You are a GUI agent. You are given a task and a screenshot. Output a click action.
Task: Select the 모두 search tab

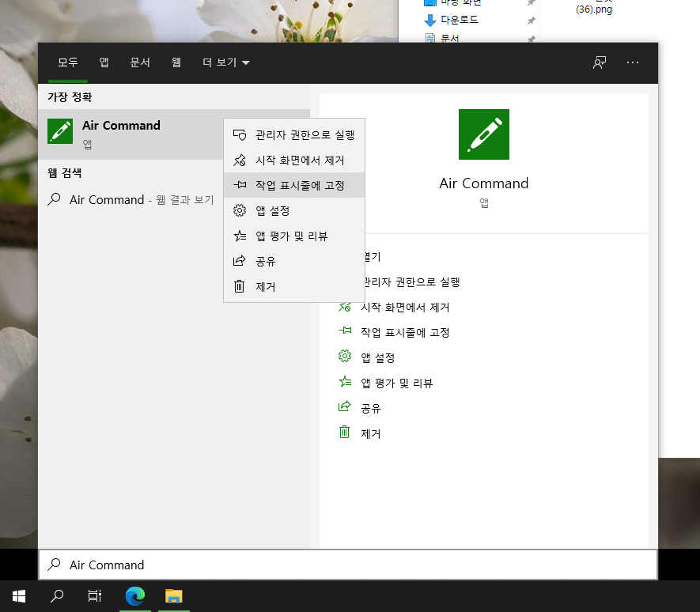68,62
